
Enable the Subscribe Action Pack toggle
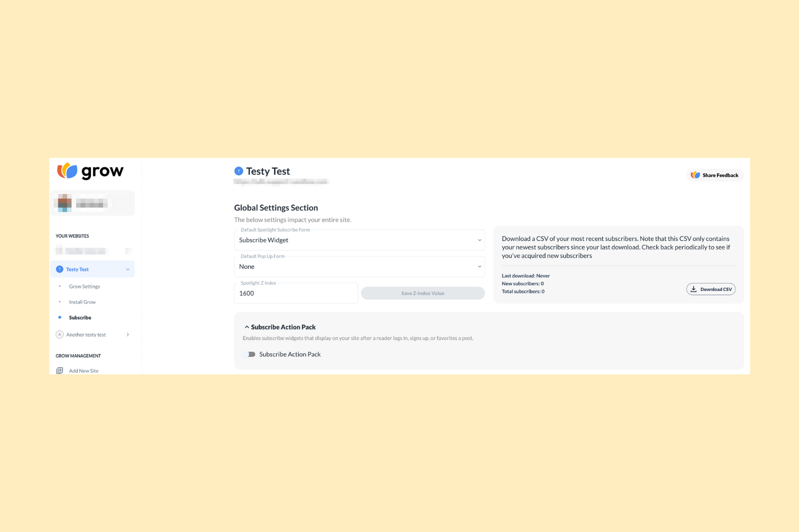click(x=249, y=354)
